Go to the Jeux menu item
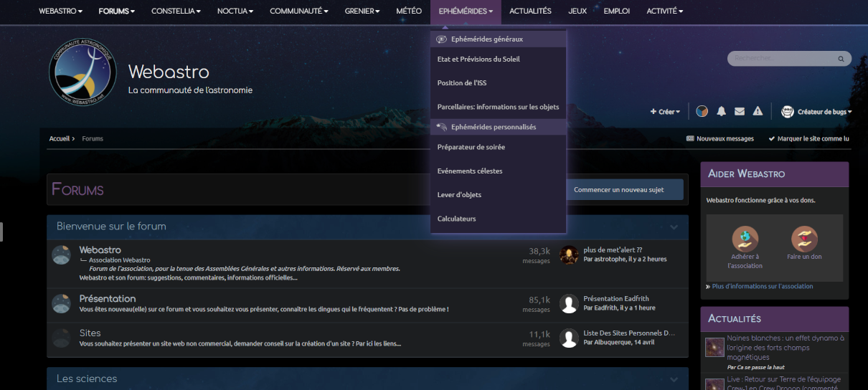 point(577,11)
